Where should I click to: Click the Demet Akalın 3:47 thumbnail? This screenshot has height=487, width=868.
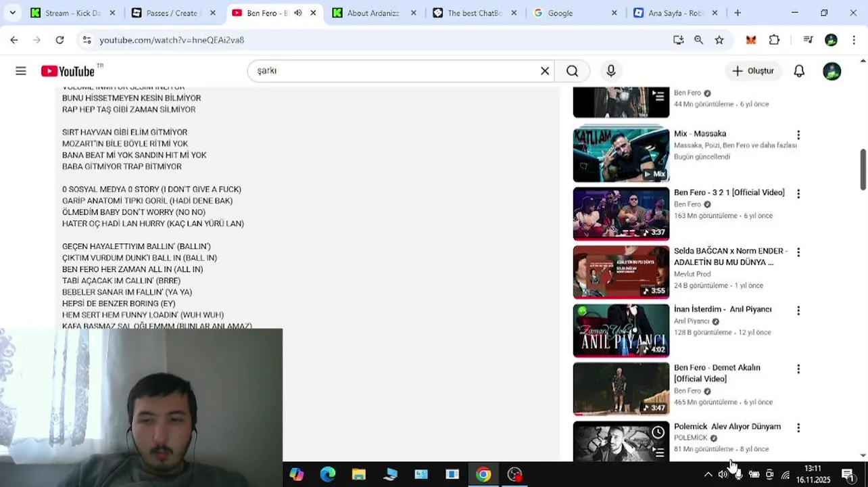click(x=621, y=389)
